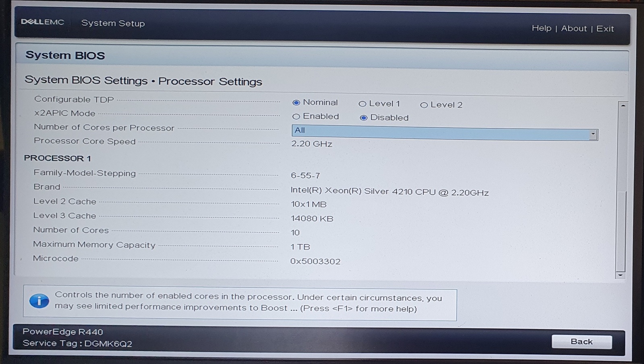Click the 2.20 GHz core speed value
The height and width of the screenshot is (364, 644).
(x=312, y=144)
